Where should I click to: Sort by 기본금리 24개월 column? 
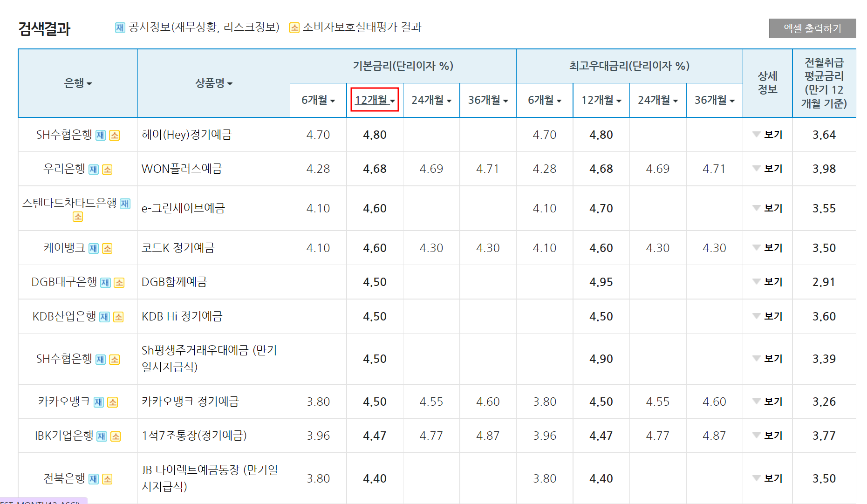(x=431, y=100)
